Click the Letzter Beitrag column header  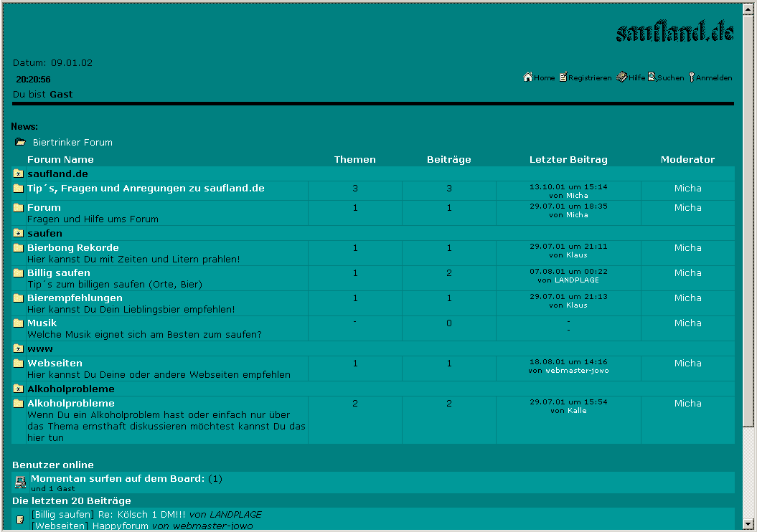(x=568, y=160)
